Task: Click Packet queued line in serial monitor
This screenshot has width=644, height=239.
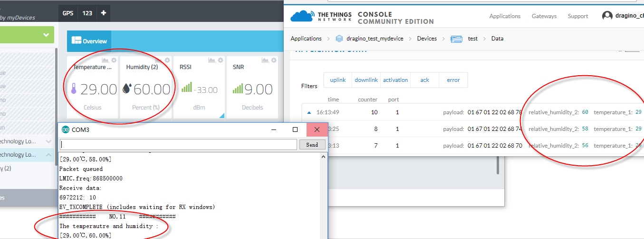Action: click(x=81, y=169)
